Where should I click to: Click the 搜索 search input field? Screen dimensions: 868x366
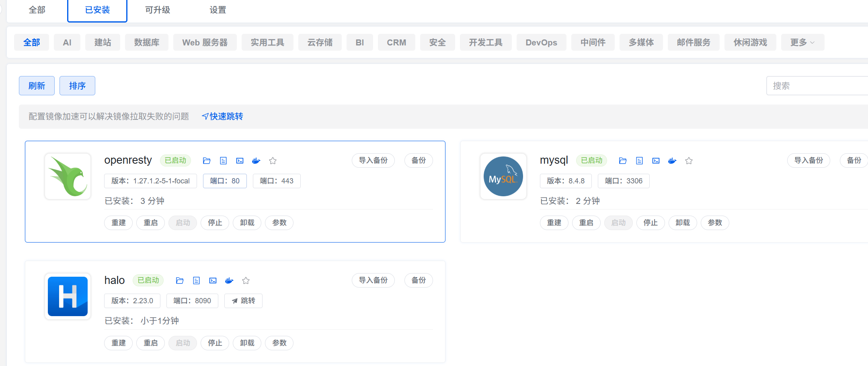pos(816,86)
